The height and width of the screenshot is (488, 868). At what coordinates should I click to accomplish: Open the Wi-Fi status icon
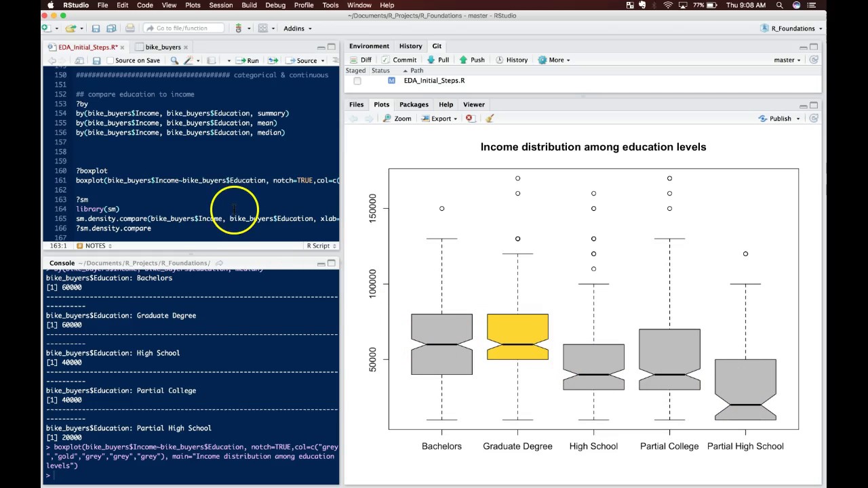(x=668, y=5)
